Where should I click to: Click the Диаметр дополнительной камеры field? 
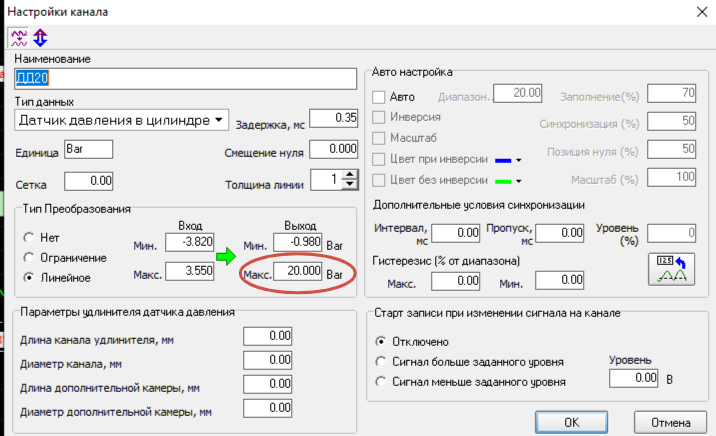268,408
